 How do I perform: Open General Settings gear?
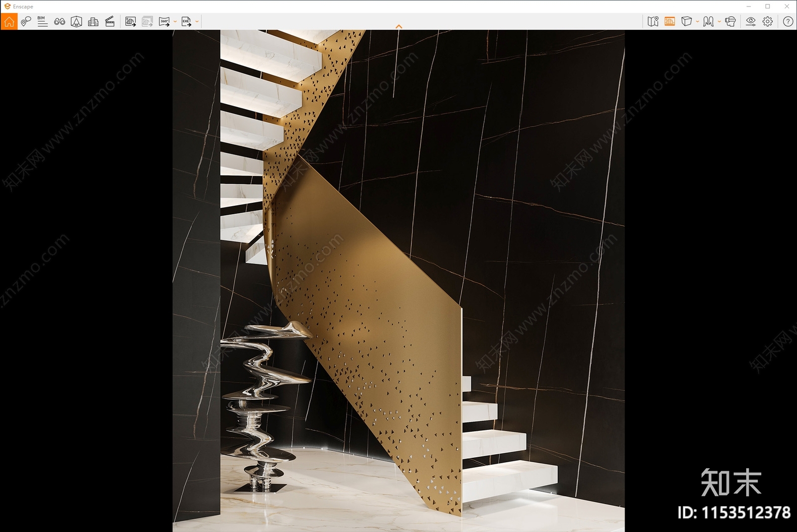(768, 21)
